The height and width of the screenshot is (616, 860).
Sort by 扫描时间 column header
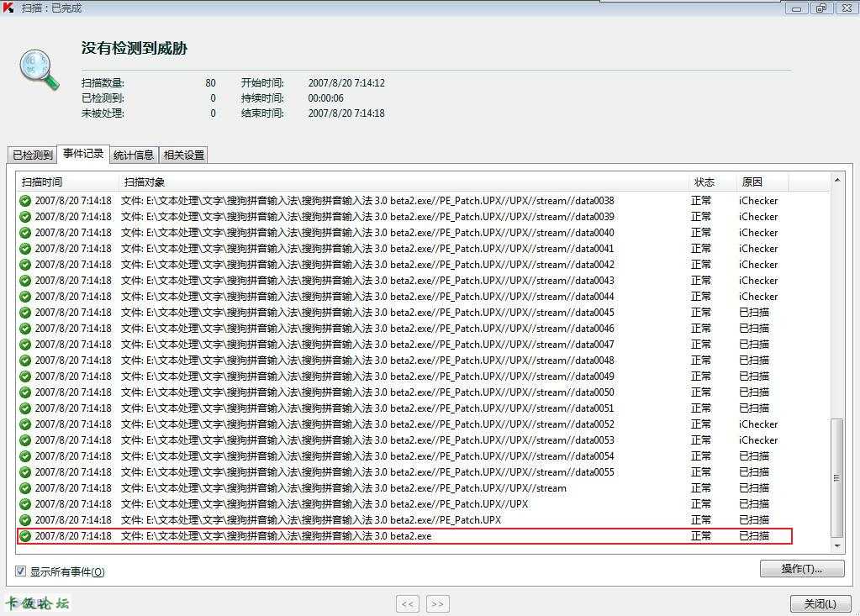pos(67,182)
